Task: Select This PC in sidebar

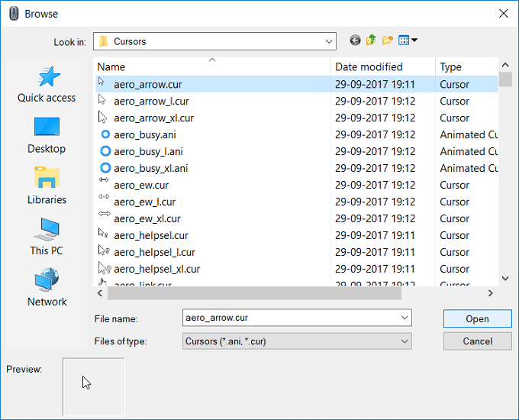Action: (x=47, y=237)
